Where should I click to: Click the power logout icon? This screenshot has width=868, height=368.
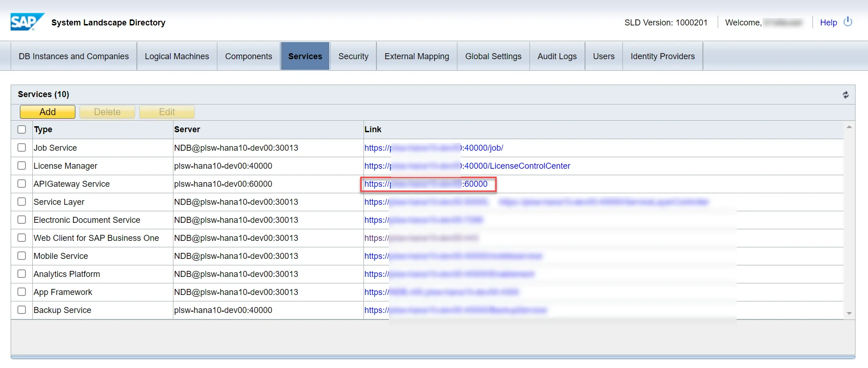[x=848, y=22]
